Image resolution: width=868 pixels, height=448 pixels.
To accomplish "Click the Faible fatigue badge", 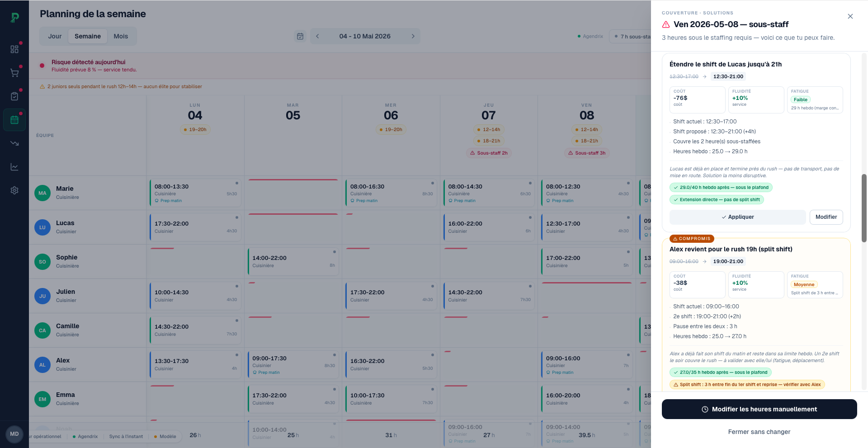I will coord(800,99).
